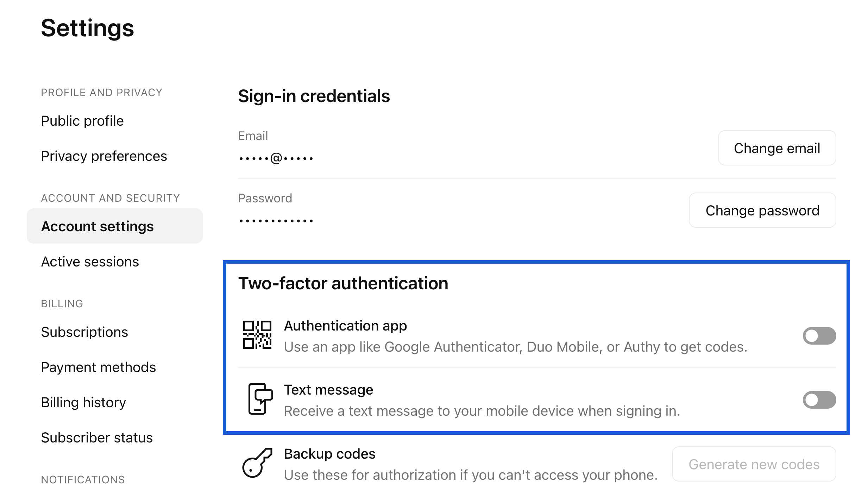Open Subscriber status page
This screenshot has height=497, width=868.
[x=97, y=438]
